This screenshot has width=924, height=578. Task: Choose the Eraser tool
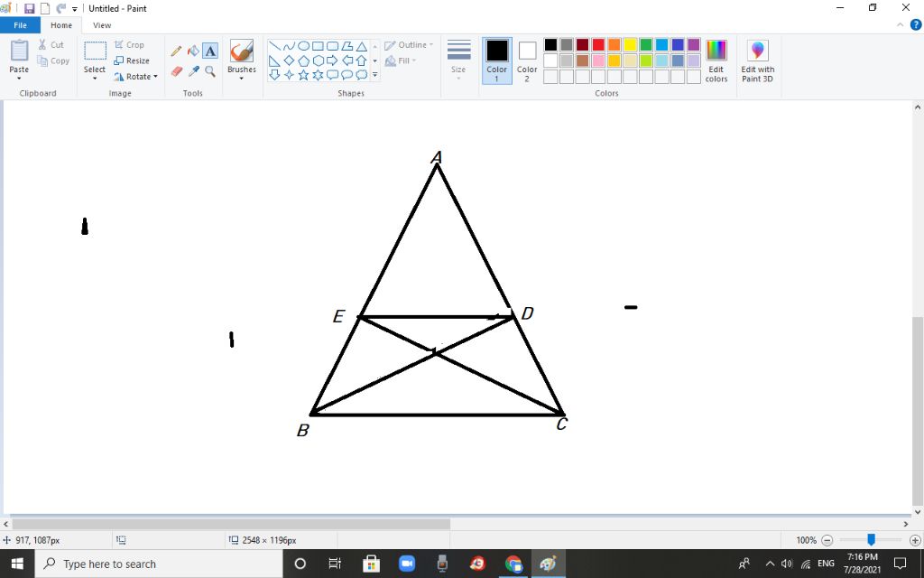coord(177,70)
